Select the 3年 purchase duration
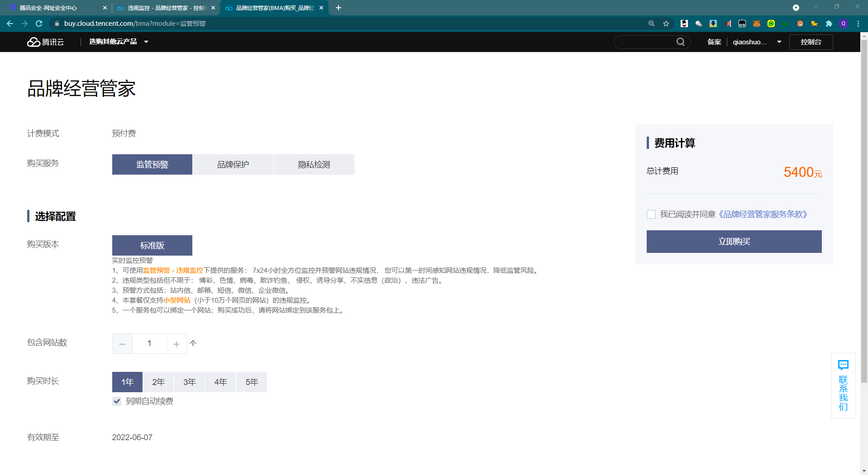 [190, 382]
